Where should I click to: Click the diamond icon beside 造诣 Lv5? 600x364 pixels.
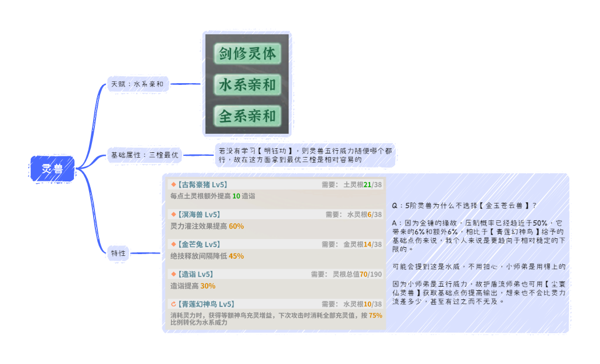173,274
